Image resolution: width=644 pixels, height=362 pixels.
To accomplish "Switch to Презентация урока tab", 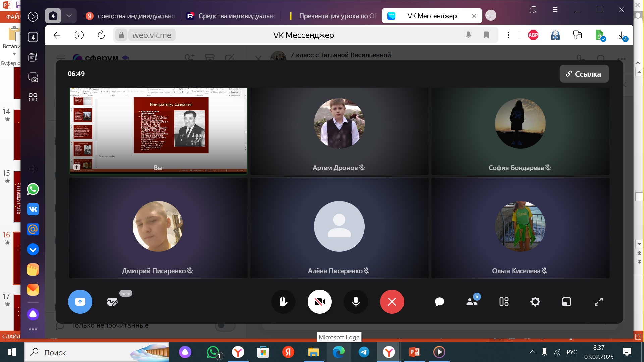I will [x=332, y=16].
